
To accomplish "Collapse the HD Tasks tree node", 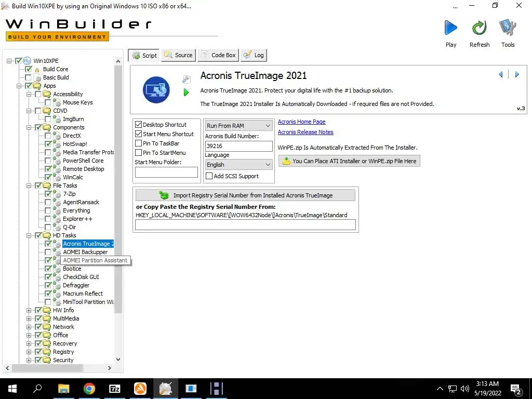I will [29, 235].
